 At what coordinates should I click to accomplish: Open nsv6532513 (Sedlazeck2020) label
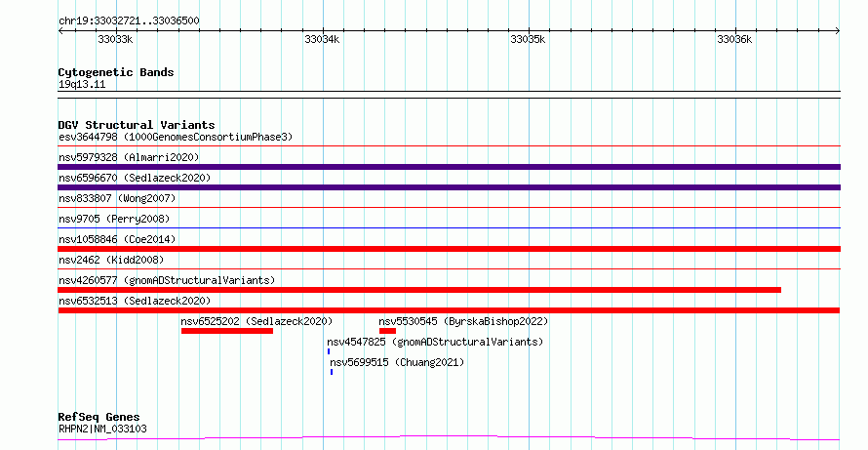tap(135, 301)
